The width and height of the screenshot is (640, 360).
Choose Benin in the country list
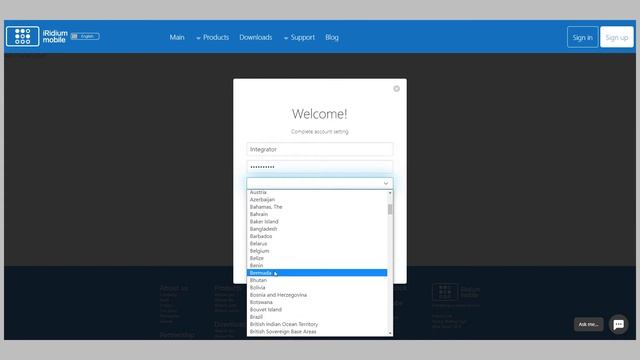317,265
